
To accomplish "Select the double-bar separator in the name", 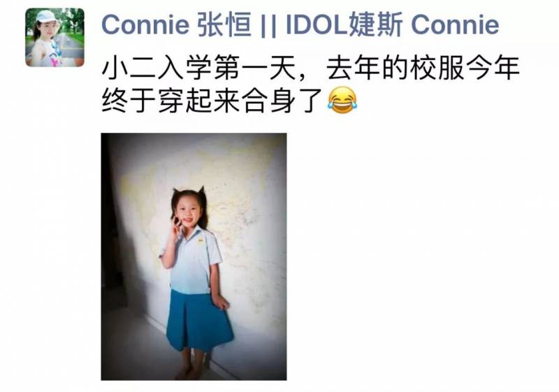I will pos(268,25).
